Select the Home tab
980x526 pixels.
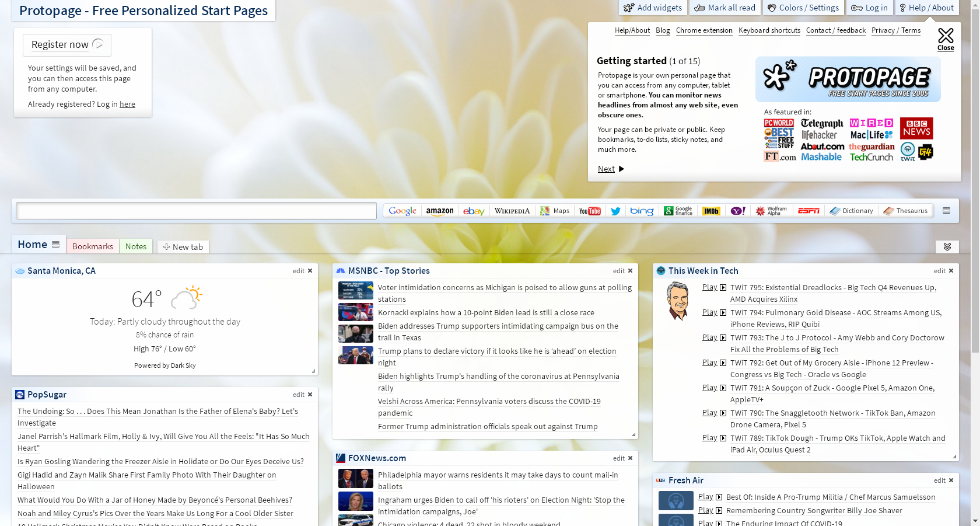tap(33, 244)
